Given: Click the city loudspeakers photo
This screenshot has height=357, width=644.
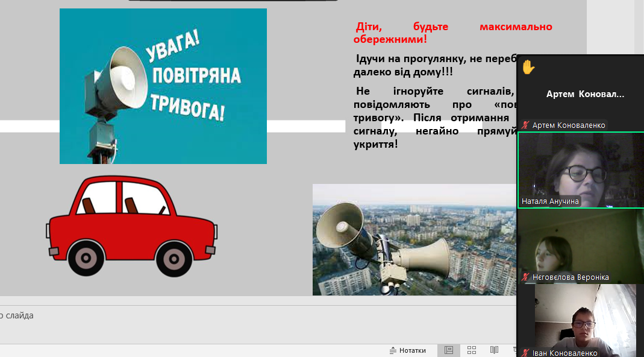Looking at the screenshot, I should (414, 239).
